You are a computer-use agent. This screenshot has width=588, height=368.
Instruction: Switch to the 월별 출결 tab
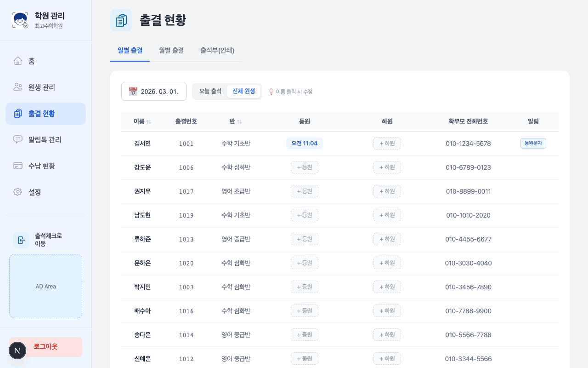coord(171,51)
